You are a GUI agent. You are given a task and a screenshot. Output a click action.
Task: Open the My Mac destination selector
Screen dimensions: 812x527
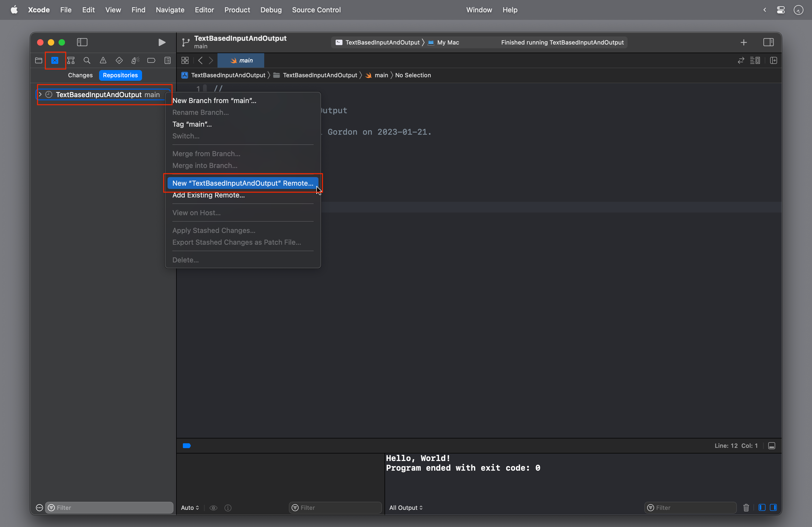(443, 42)
